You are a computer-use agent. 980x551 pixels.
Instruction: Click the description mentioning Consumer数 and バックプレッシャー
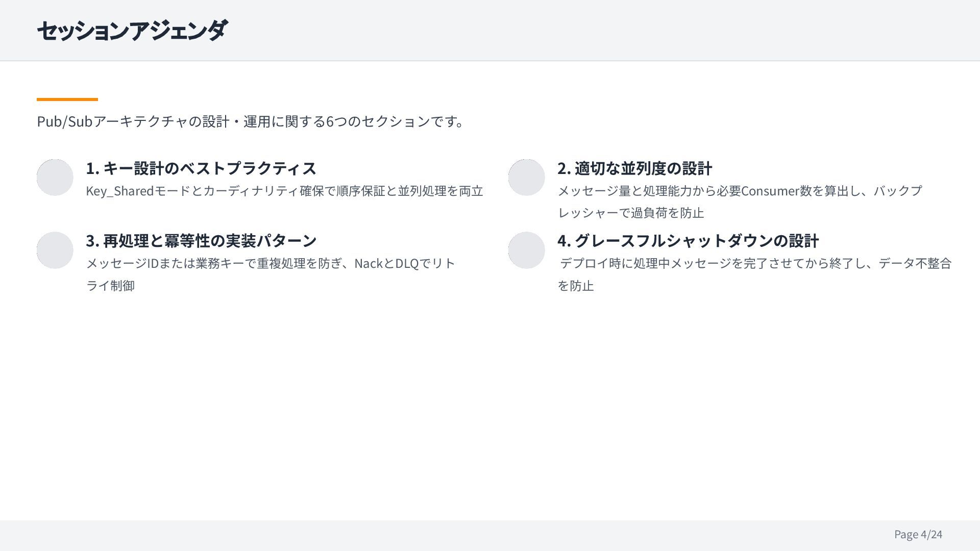coord(739,191)
